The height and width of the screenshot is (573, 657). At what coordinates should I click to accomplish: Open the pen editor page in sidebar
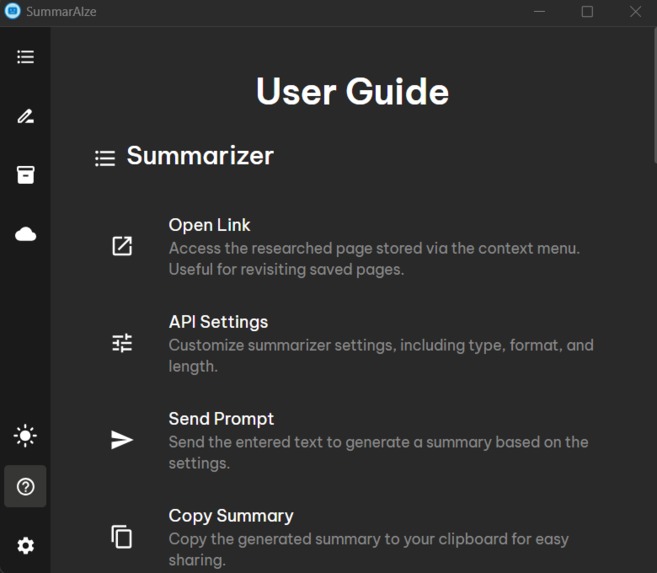click(x=25, y=116)
